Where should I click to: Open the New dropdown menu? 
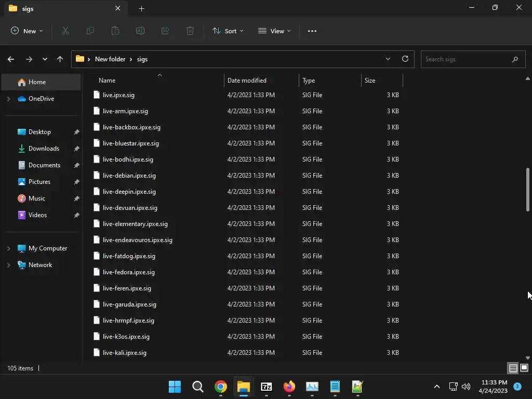27,31
